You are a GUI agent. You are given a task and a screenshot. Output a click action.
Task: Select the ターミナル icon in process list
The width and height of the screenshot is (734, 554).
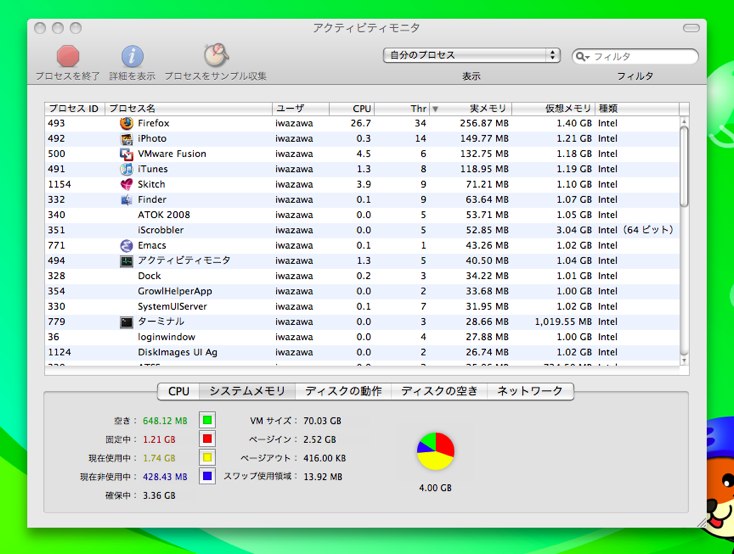[126, 322]
